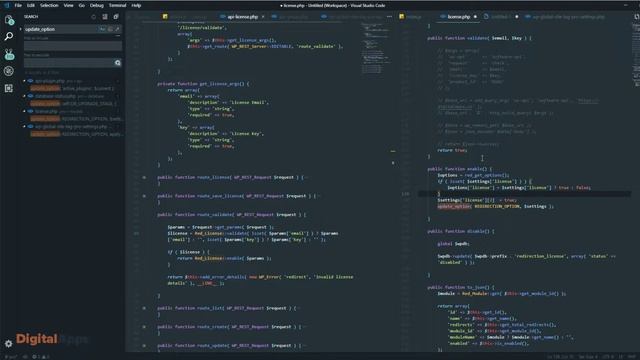640x360 pixels.
Task: Switch to the license.php tab in right editor
Action: pos(459,17)
